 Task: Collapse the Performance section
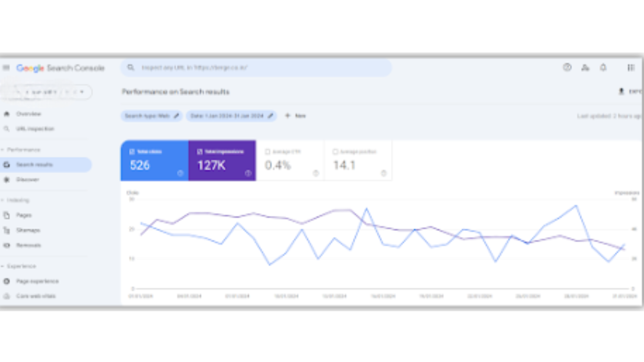click(21, 150)
